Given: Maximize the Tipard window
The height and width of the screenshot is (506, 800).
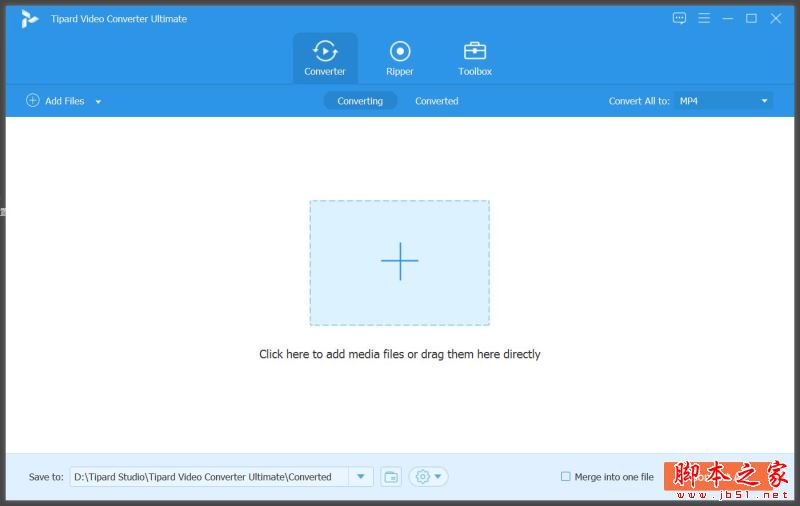Looking at the screenshot, I should pyautogui.click(x=752, y=19).
